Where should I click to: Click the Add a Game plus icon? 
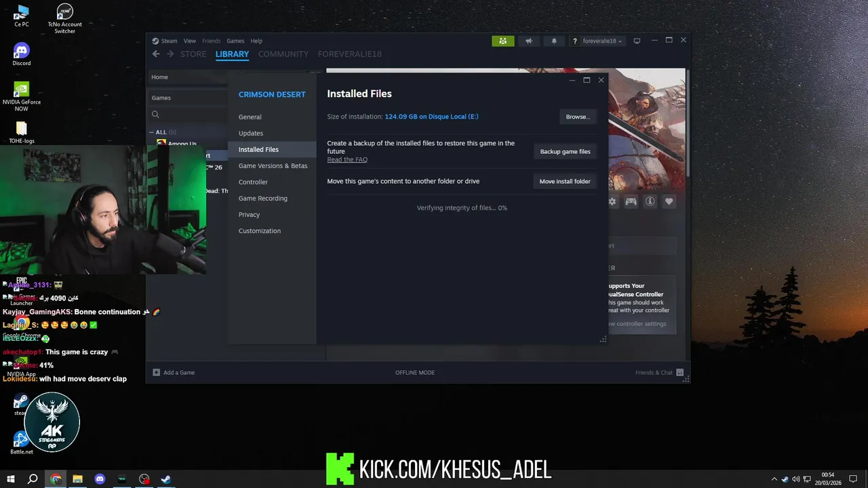[x=156, y=372]
